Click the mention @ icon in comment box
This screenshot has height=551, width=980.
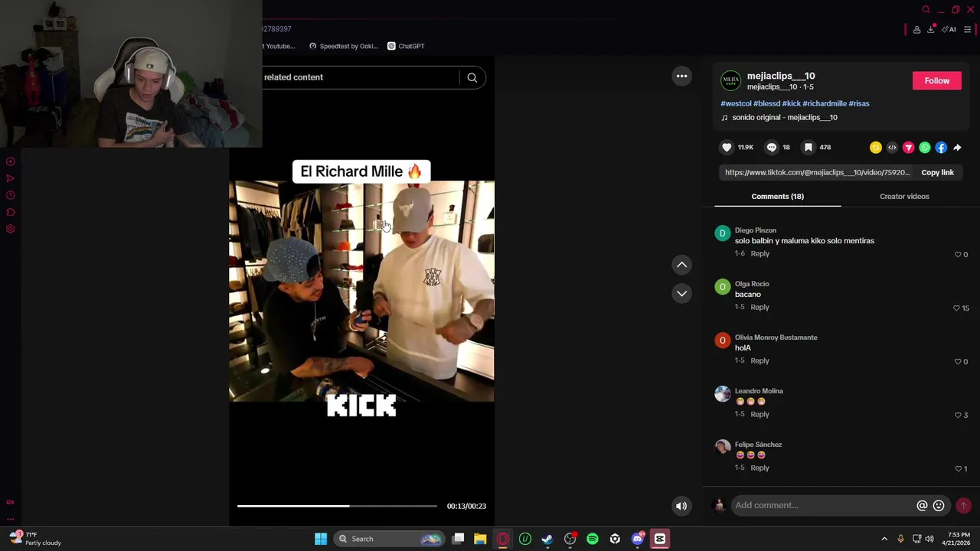[x=922, y=505]
